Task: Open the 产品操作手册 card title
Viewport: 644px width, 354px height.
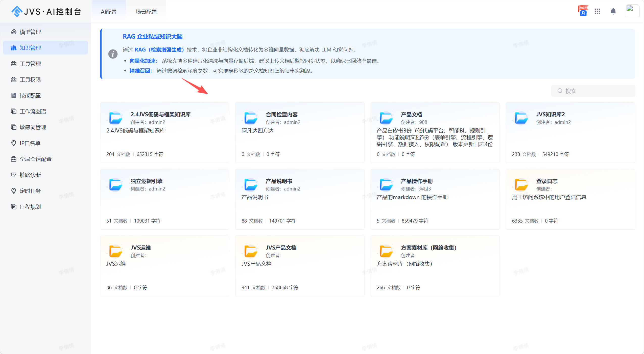Action: click(417, 181)
